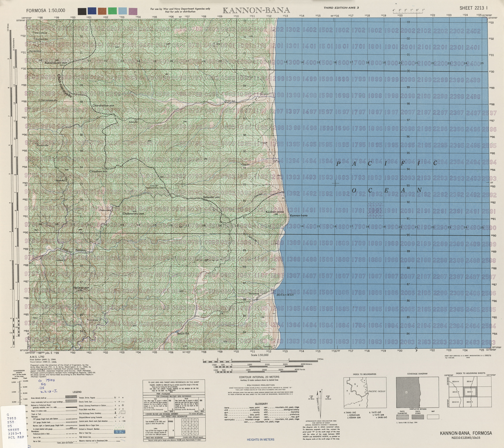Screen dimensions: 504x448
Task: Click the Temple swastika symbol in legend
Action: click(115, 398)
